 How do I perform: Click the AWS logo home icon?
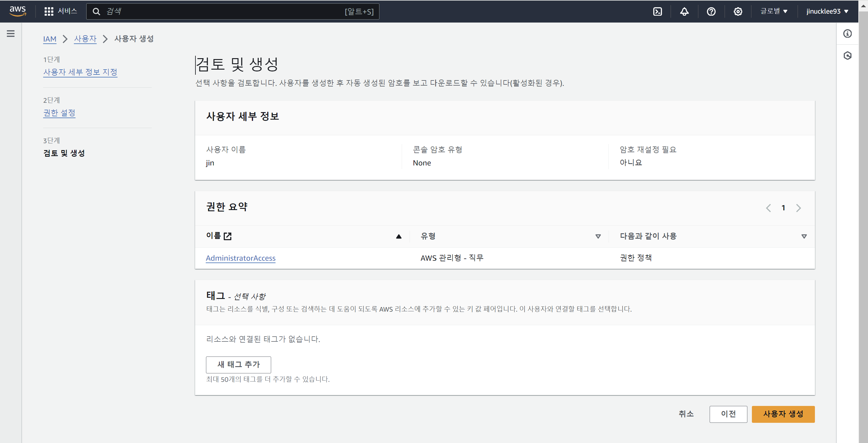click(17, 11)
